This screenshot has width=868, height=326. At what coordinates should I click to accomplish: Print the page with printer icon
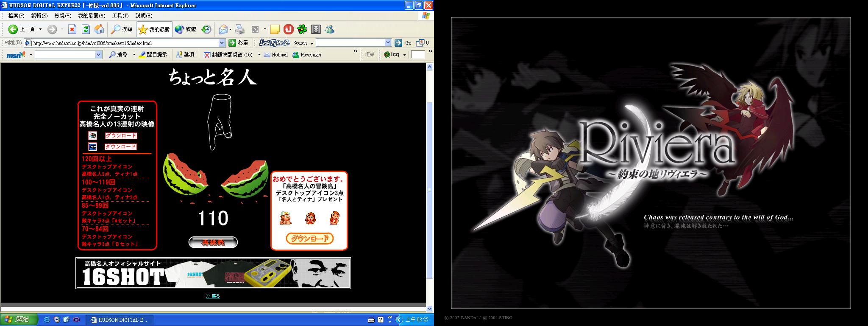pyautogui.click(x=240, y=29)
